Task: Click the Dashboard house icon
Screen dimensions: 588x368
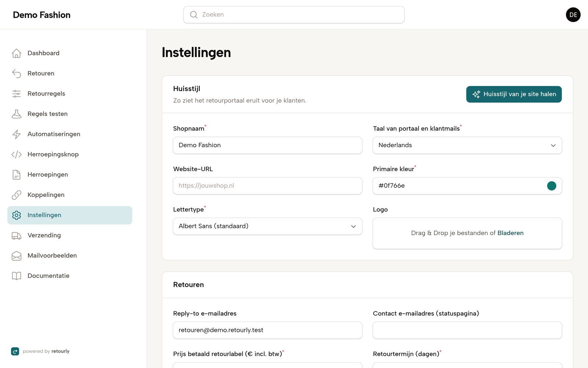Action: 17,53
